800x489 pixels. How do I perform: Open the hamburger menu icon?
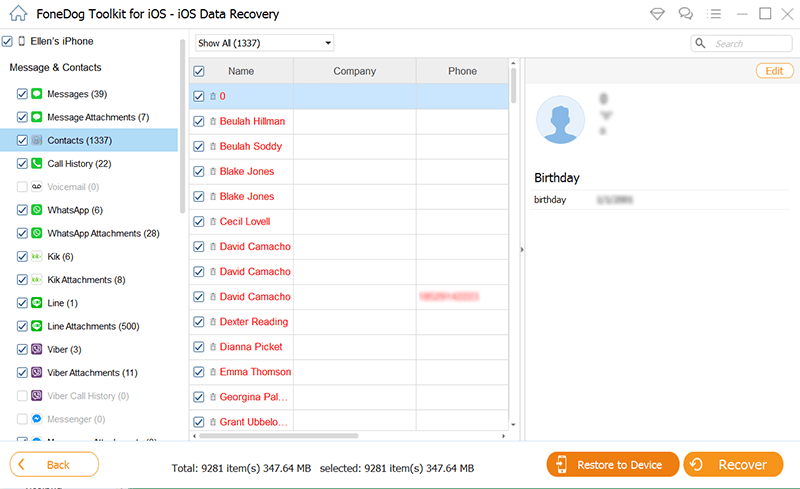[x=713, y=14]
